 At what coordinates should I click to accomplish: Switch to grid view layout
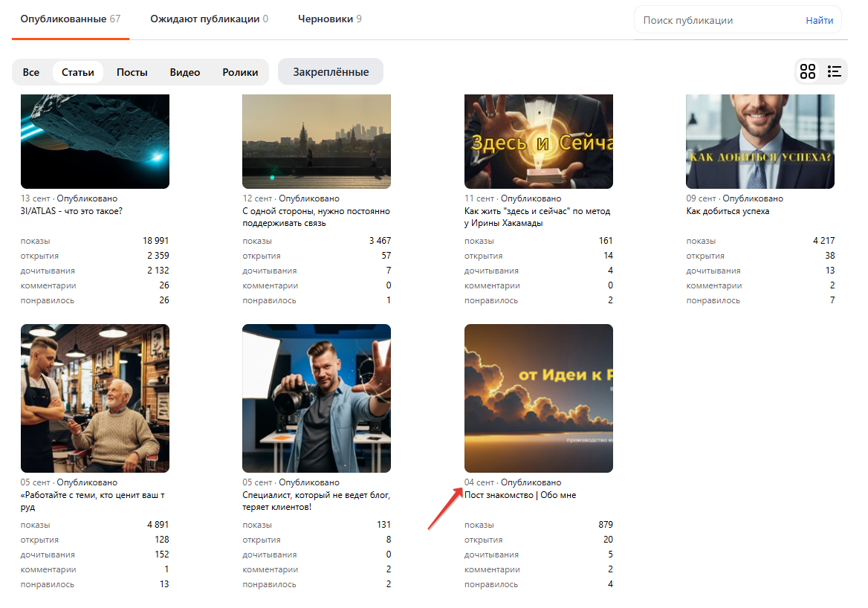(808, 71)
